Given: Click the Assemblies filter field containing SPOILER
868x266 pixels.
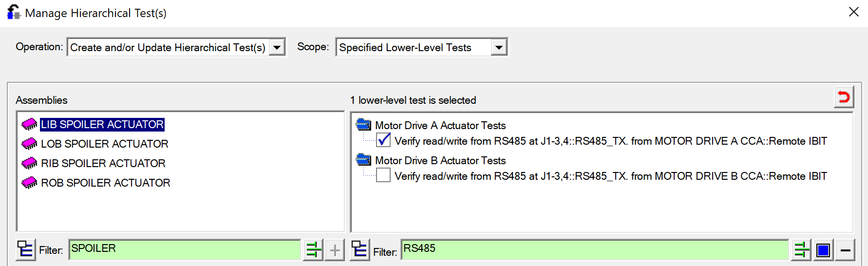Looking at the screenshot, I should tap(184, 249).
